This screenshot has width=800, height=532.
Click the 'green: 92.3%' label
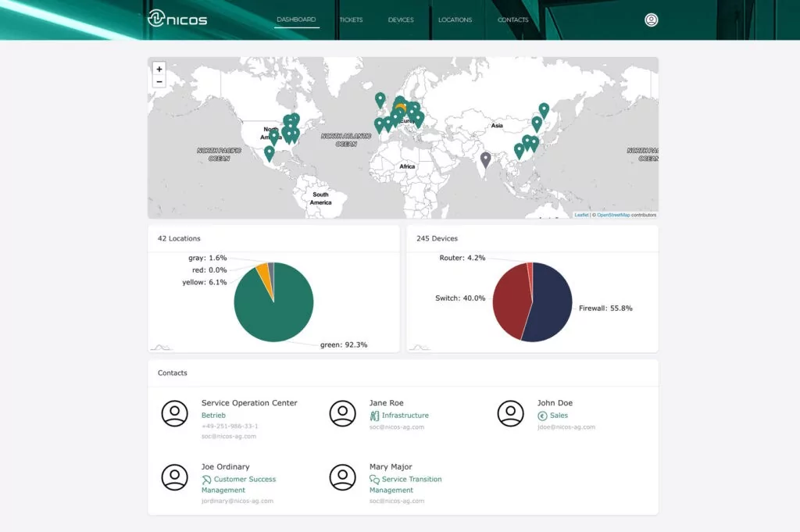click(344, 345)
